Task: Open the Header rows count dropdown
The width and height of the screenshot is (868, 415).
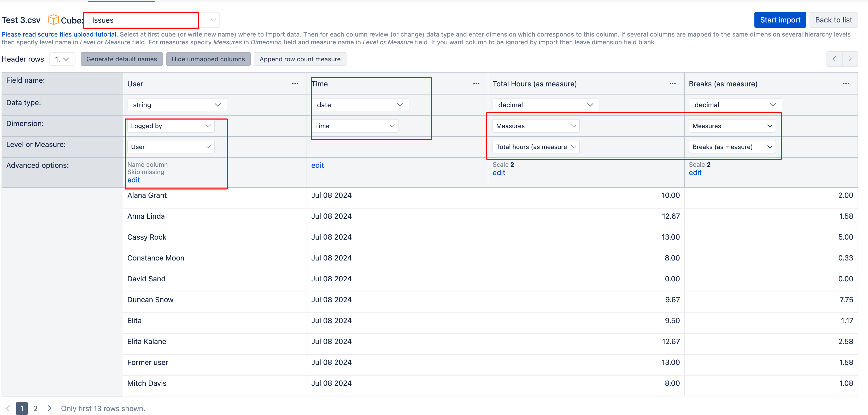Action: pyautogui.click(x=62, y=59)
